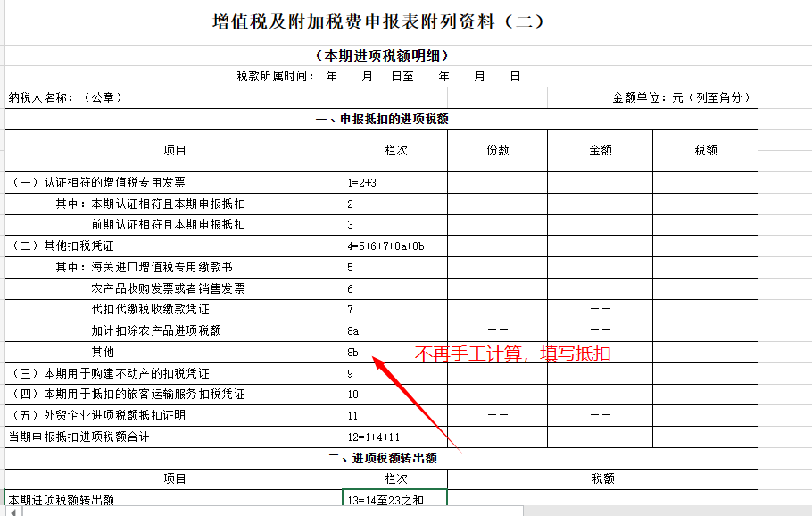Click the 金额 column header
812x516 pixels.
coord(601,151)
